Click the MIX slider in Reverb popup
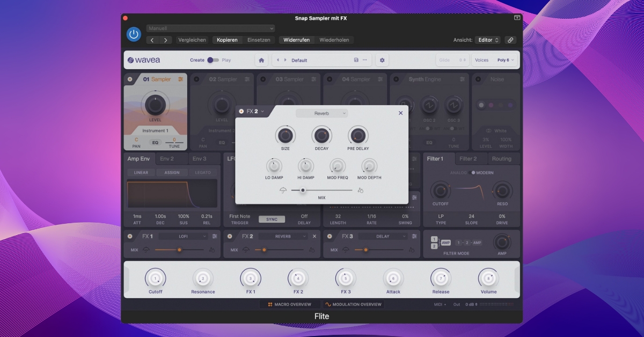The image size is (644, 337). point(321,190)
